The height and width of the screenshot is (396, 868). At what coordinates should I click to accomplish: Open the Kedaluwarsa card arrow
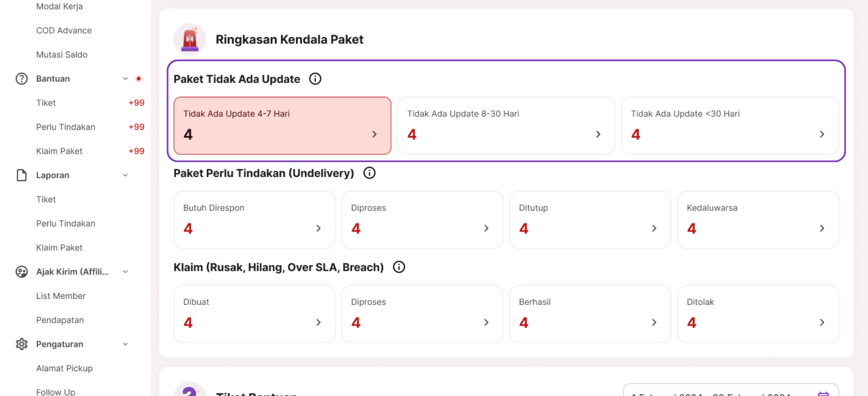pos(822,229)
